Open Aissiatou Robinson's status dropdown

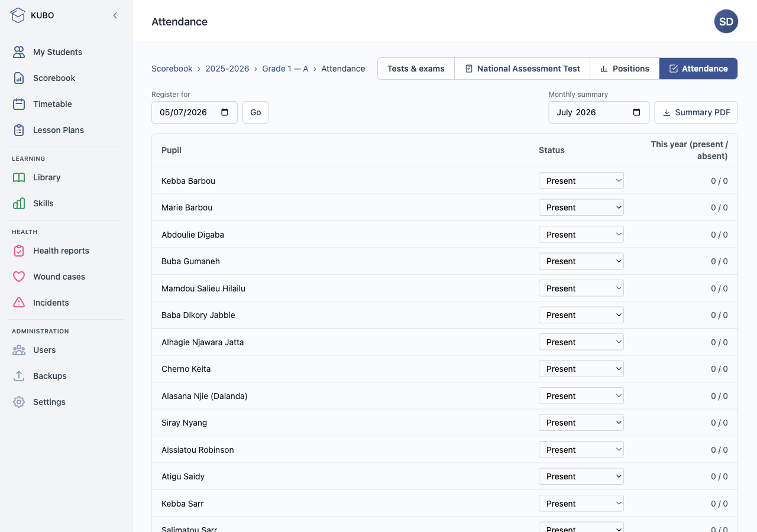click(x=581, y=450)
